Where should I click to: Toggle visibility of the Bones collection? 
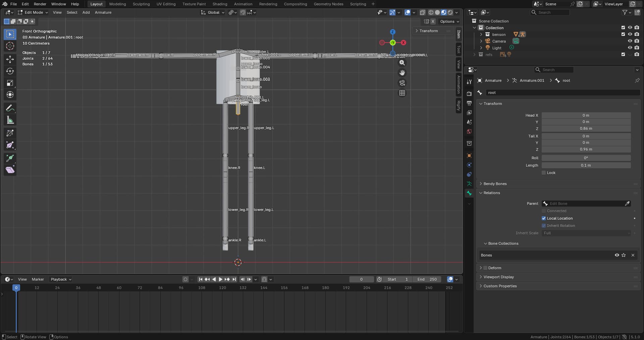click(617, 255)
